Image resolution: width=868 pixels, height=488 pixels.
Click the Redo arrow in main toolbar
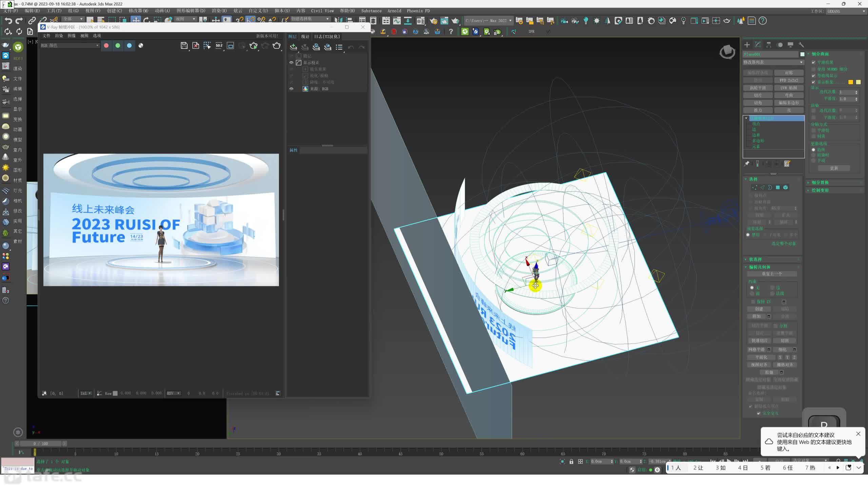click(19, 21)
